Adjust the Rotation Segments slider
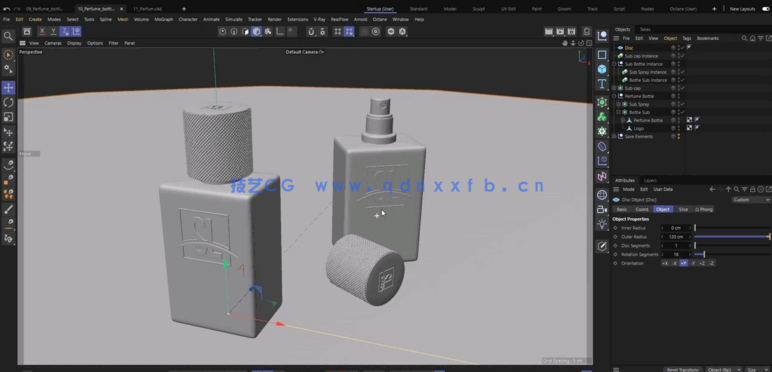The width and height of the screenshot is (772, 372). 732,254
